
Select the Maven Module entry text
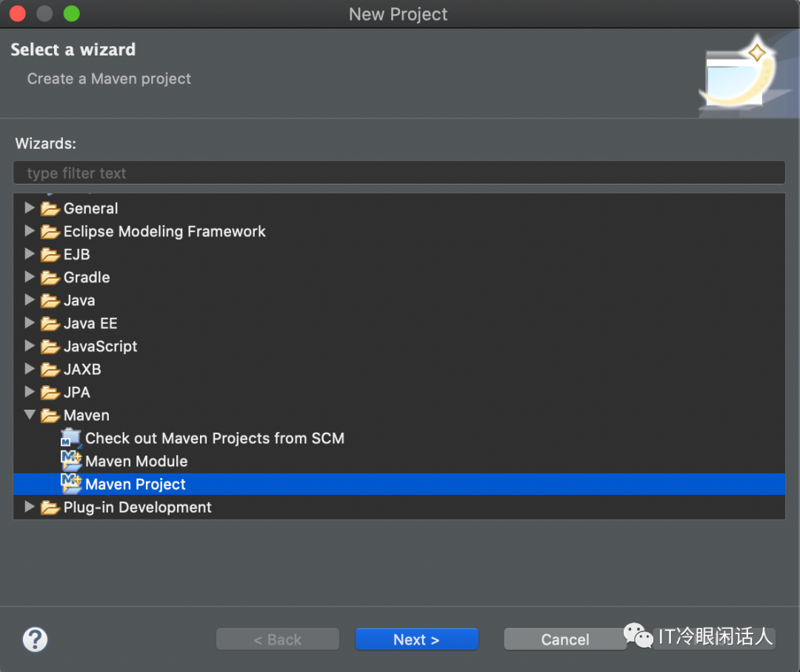click(x=136, y=462)
